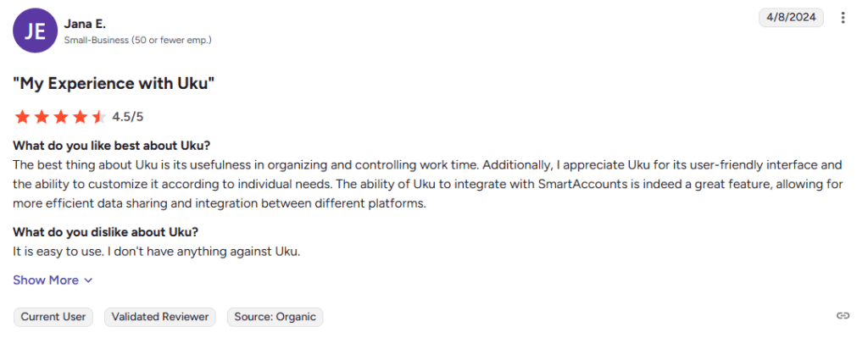Image resolution: width=868 pixels, height=338 pixels.
Task: Click the chevron beside Show More
Action: pyautogui.click(x=87, y=281)
